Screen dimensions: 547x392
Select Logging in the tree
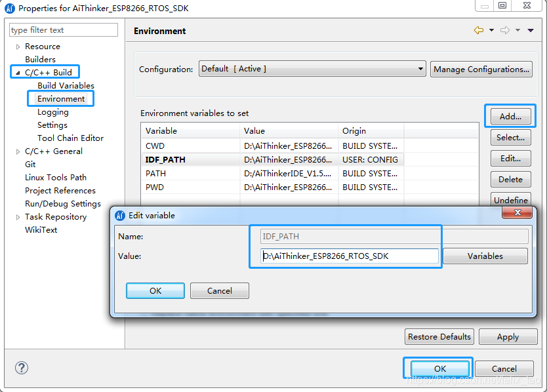[x=53, y=112]
